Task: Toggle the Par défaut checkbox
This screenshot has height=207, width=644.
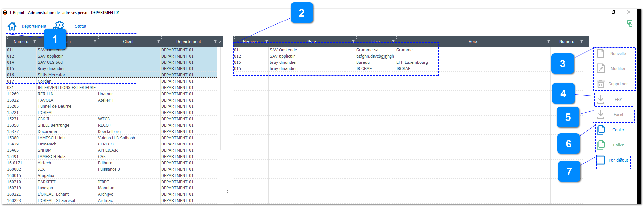Action: (601, 160)
